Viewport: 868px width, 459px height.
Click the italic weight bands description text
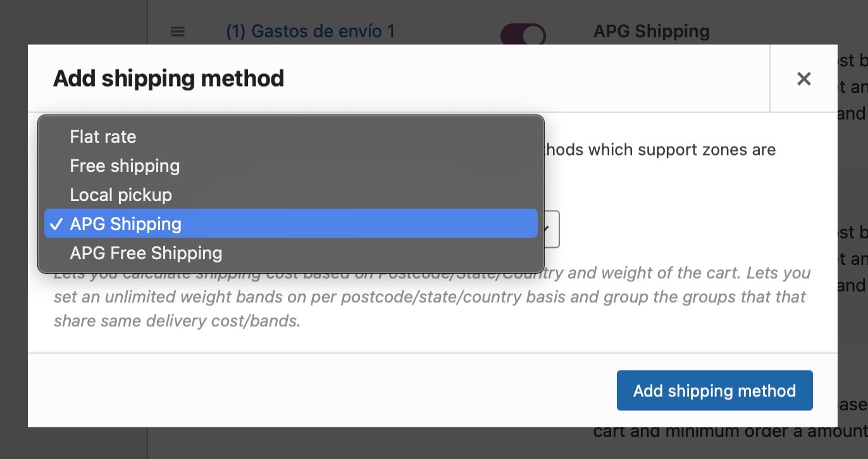click(x=430, y=297)
